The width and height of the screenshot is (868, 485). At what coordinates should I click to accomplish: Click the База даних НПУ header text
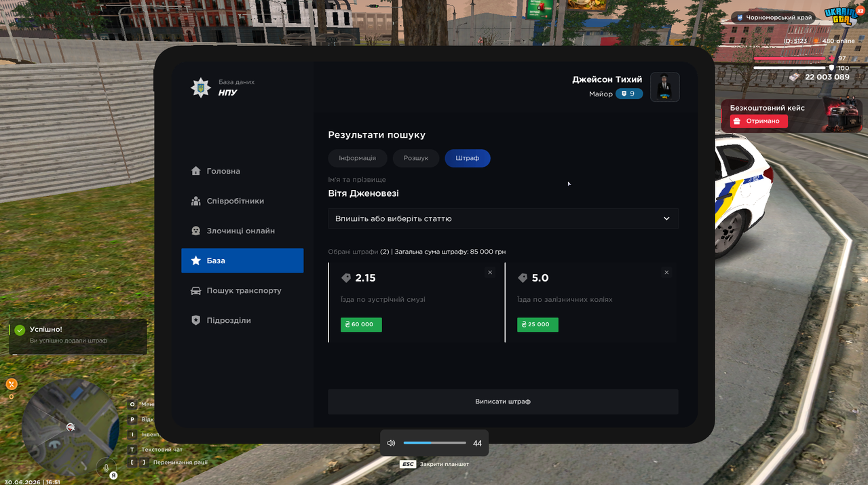(x=236, y=88)
